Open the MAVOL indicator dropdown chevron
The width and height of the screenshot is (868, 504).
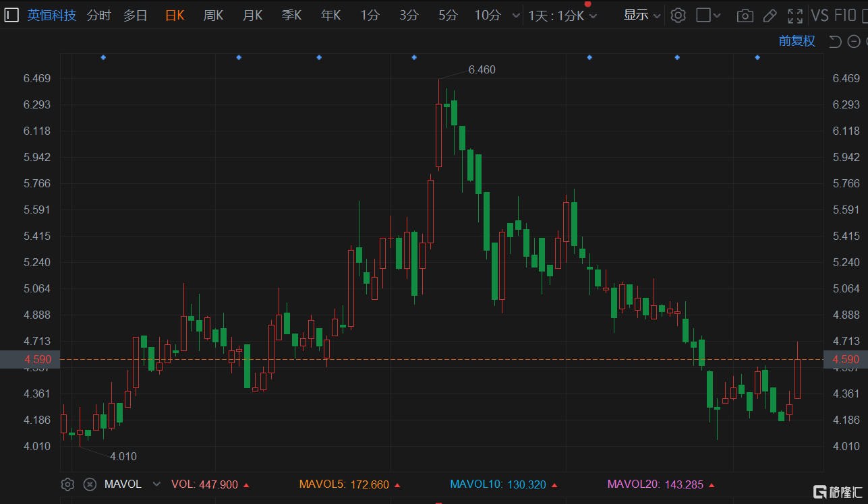tap(156, 484)
